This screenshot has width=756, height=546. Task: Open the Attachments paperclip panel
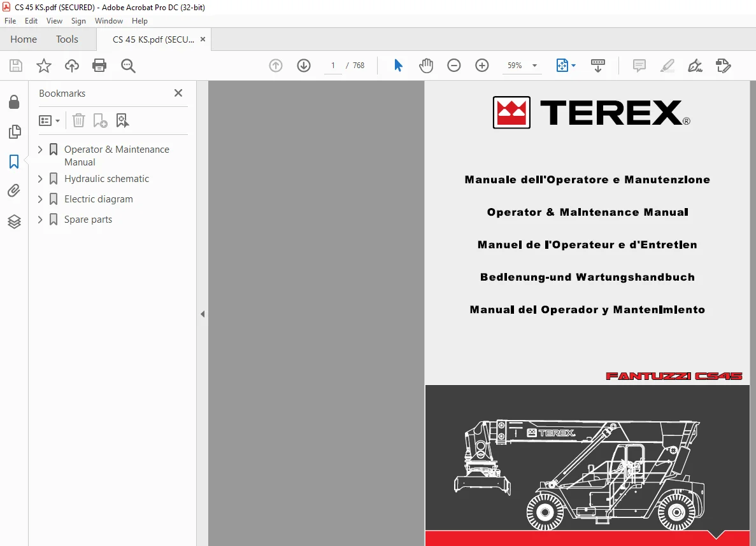[14, 191]
